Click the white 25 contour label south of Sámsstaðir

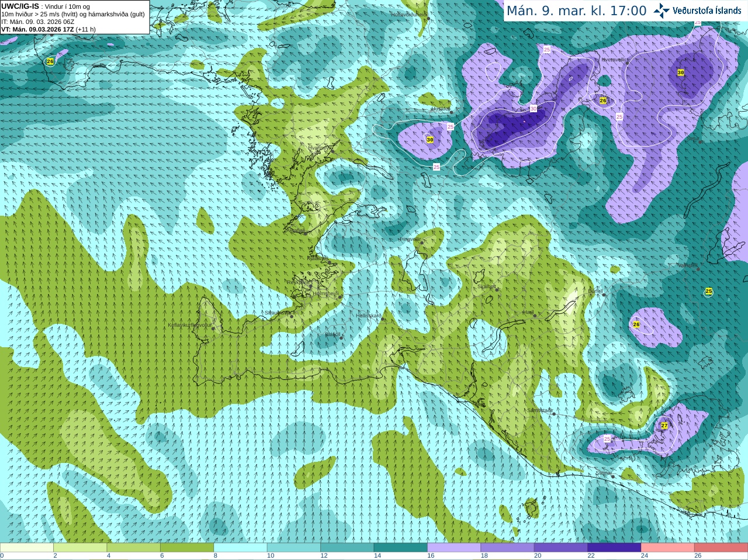(x=607, y=438)
